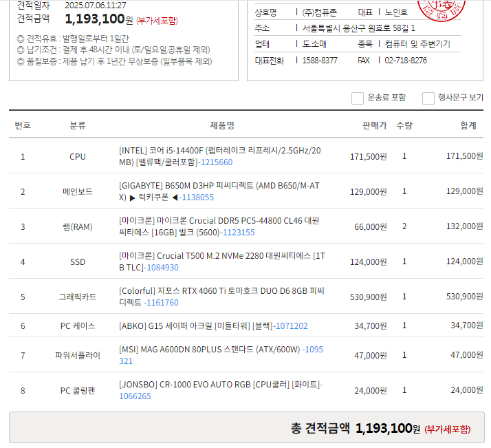Click the Crucial DDR5 PC5-44800 product name
Viewport: 491px width, 448px height.
[219, 226]
